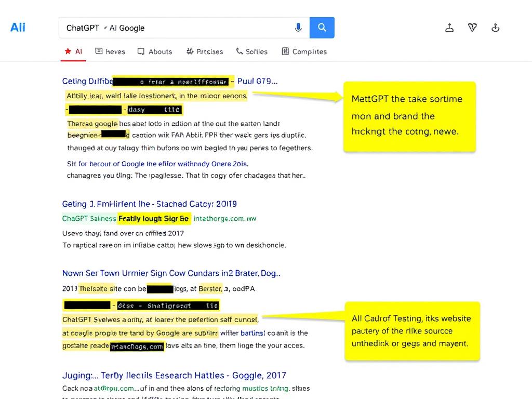The height and width of the screenshot is (399, 532).
Task: Open the Compliltes tab
Action: (304, 51)
